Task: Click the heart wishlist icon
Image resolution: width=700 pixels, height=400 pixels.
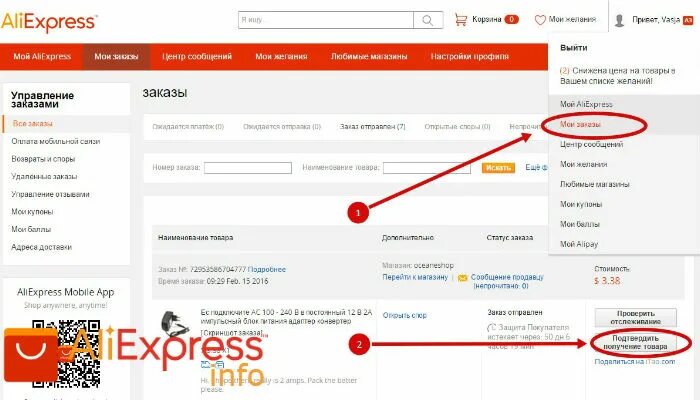Action: (540, 20)
